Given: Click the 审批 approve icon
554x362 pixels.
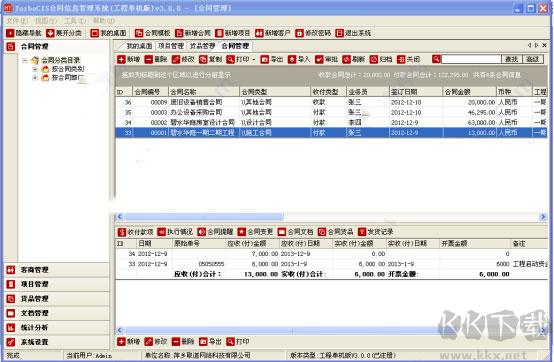Looking at the screenshot, I should pos(319,59).
